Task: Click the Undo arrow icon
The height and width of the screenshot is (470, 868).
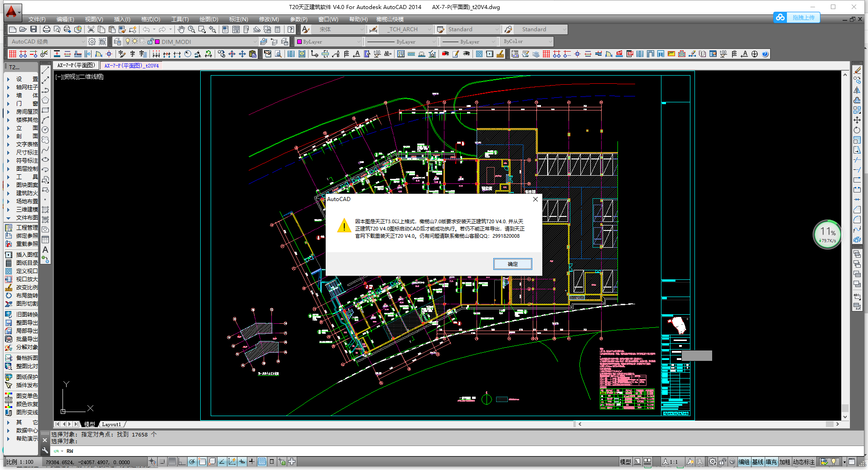Action: (x=146, y=29)
